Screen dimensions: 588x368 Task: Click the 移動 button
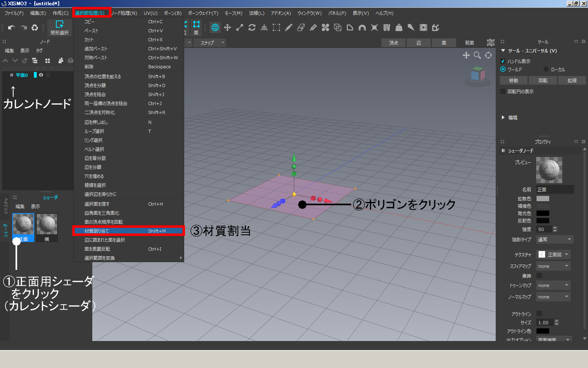(x=514, y=81)
